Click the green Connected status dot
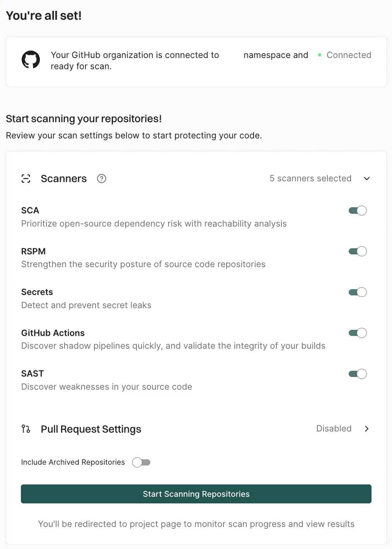The height and width of the screenshot is (549, 392). pos(320,55)
